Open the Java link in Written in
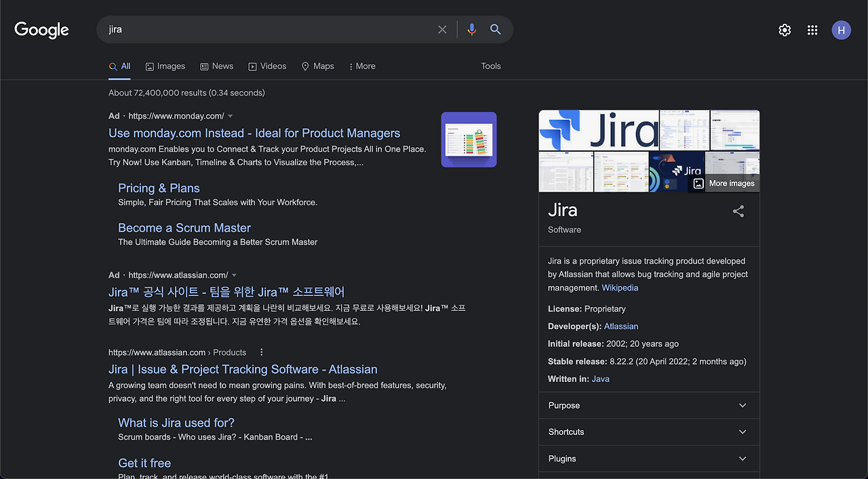The height and width of the screenshot is (479, 868). coord(600,379)
